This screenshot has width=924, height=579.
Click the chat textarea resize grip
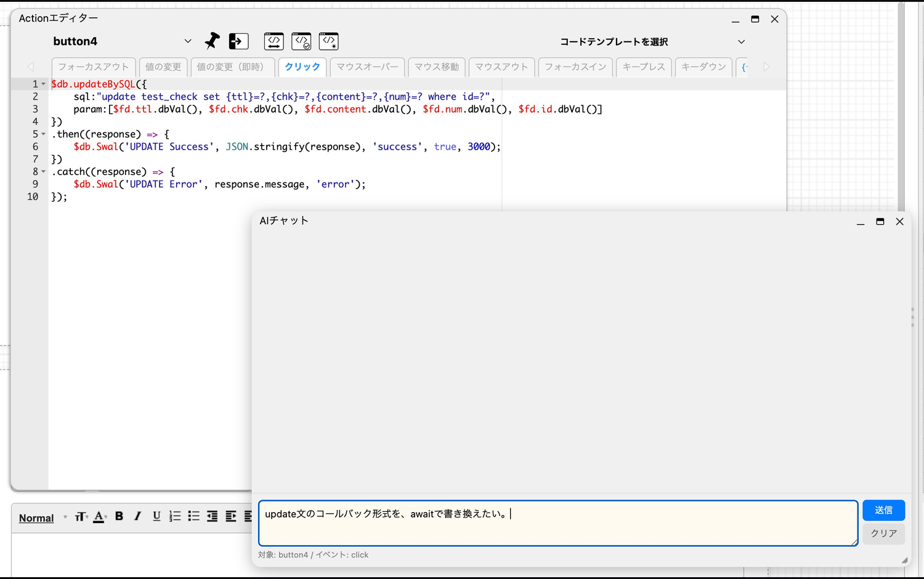[854, 542]
